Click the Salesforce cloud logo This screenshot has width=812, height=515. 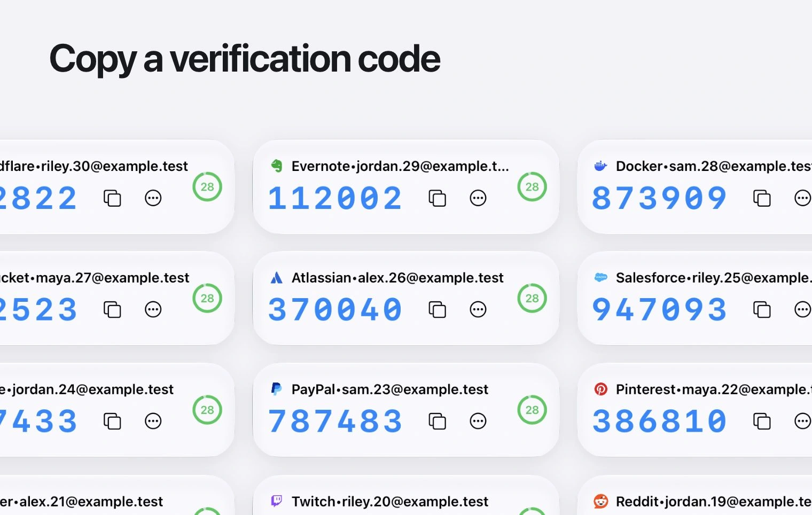[x=600, y=277]
